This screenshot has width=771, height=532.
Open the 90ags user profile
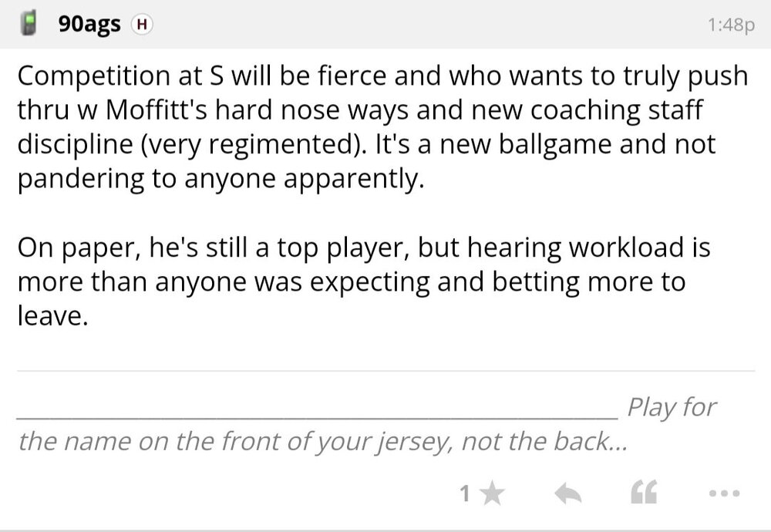[x=89, y=25]
